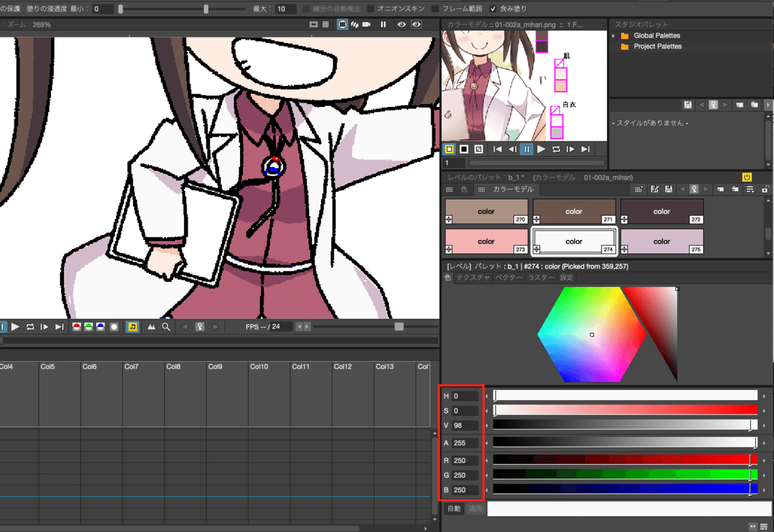Play the scene in main viewer flipbook bar

(16, 327)
